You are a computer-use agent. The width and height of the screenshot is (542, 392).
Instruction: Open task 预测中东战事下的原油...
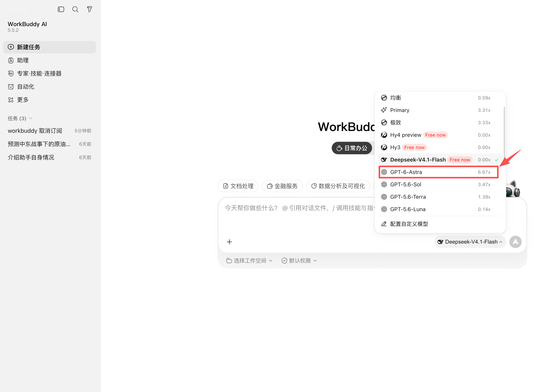point(50,144)
